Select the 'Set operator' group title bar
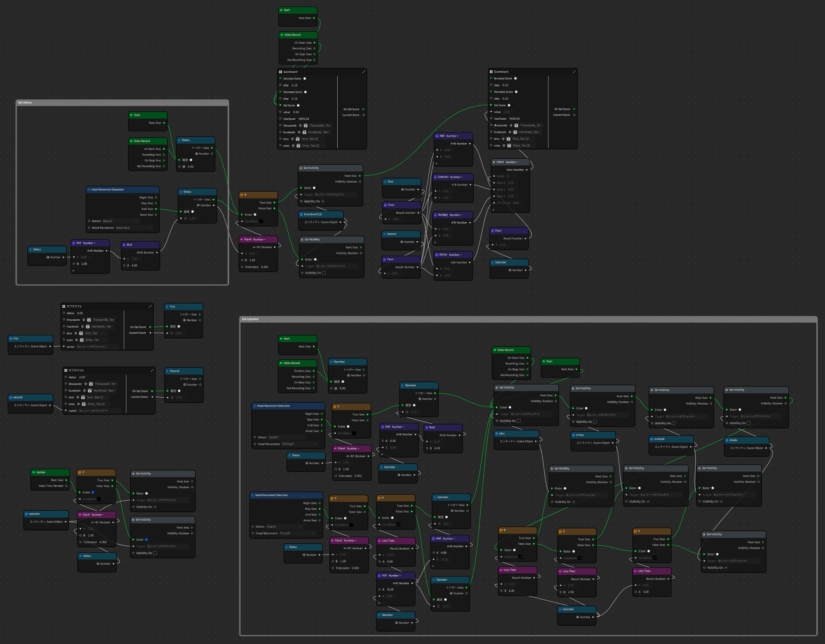 click(528, 319)
